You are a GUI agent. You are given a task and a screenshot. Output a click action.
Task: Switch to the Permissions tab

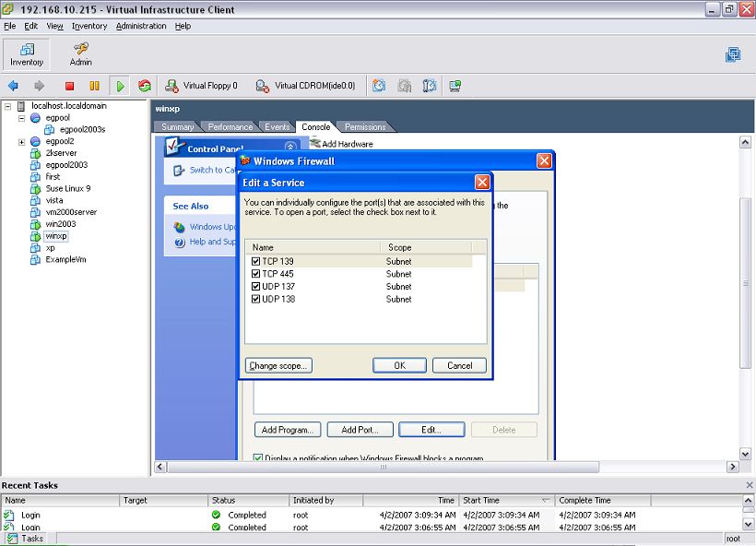point(365,127)
